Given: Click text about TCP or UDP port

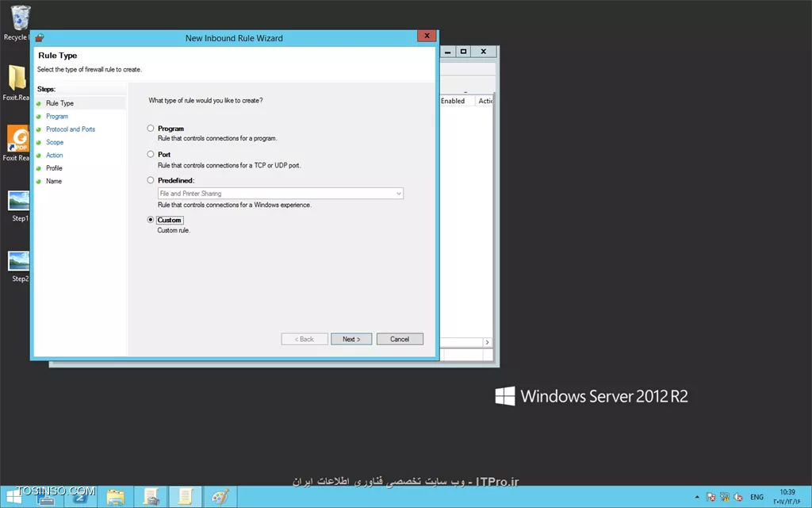Looking at the screenshot, I should click(229, 165).
